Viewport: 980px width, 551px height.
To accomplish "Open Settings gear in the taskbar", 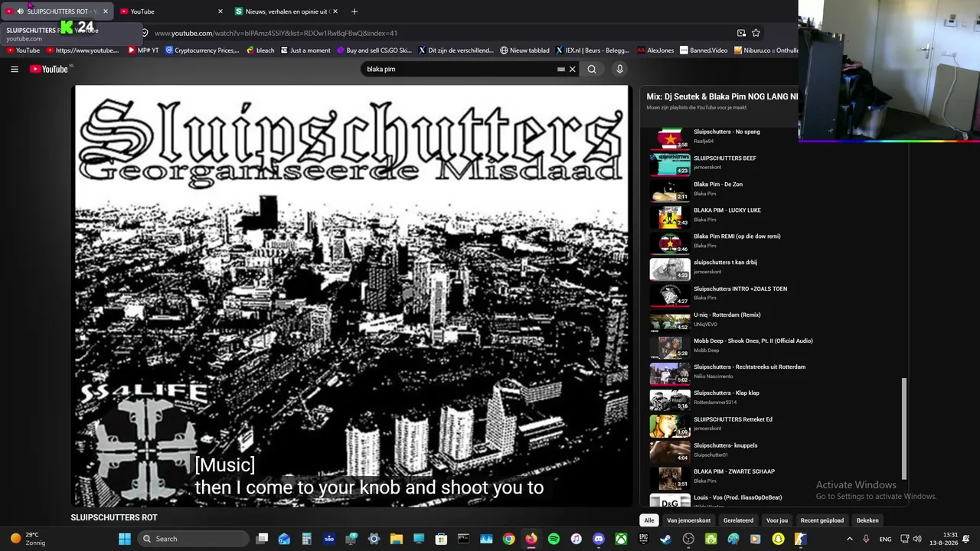I will point(374,539).
